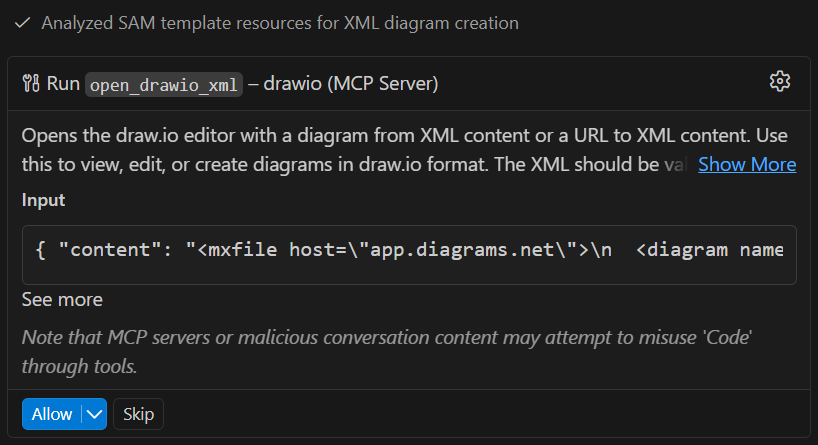This screenshot has height=445, width=818.
Task: Expand input with See more
Action: coord(62,299)
